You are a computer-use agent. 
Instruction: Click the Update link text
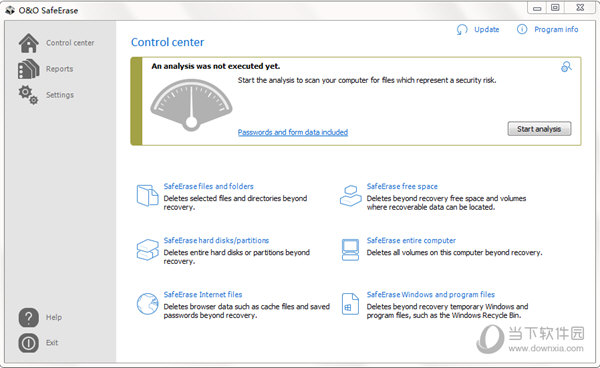pyautogui.click(x=487, y=29)
